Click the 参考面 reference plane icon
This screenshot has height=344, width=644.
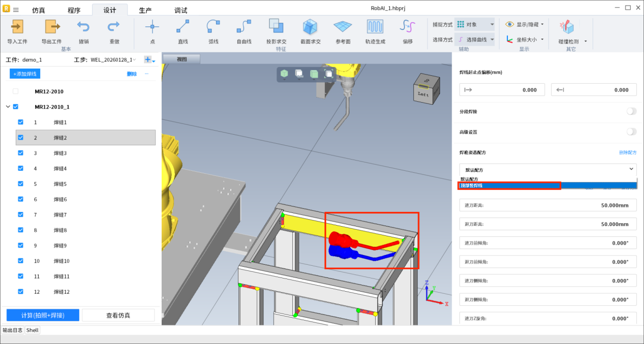[x=343, y=27]
